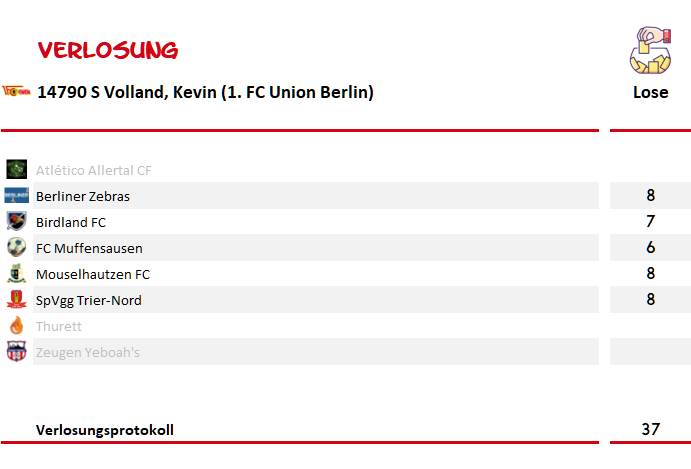Screen dimensions: 691x469
Task: Click Birdland FC's lots value 7
Action: point(650,221)
